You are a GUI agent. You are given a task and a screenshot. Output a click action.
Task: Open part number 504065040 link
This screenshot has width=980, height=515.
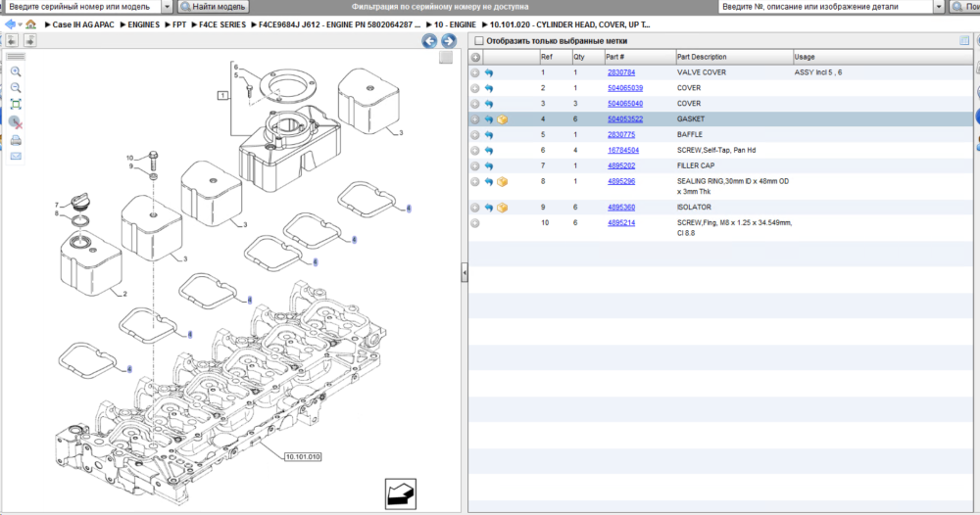pyautogui.click(x=625, y=104)
